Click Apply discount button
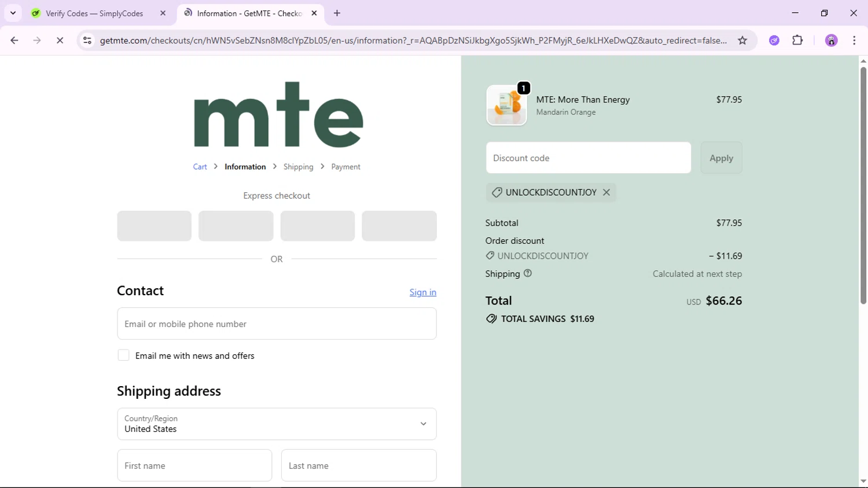The image size is (868, 488). tap(721, 157)
